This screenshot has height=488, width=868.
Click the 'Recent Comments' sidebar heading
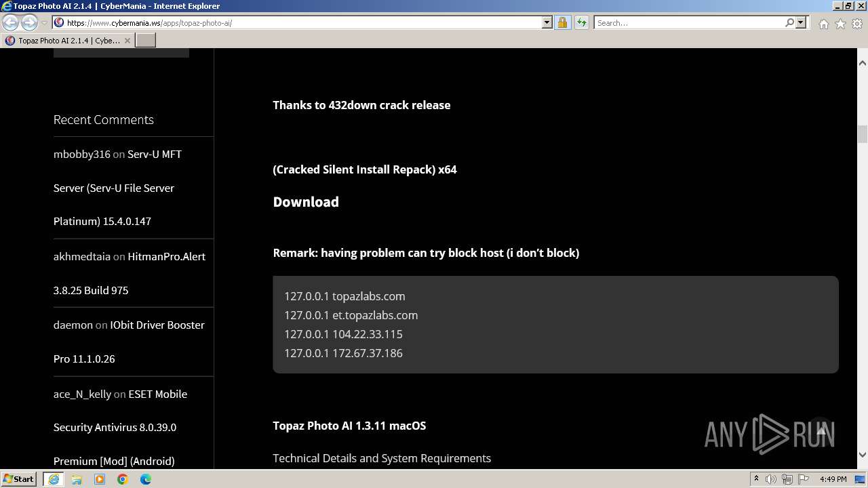point(104,119)
